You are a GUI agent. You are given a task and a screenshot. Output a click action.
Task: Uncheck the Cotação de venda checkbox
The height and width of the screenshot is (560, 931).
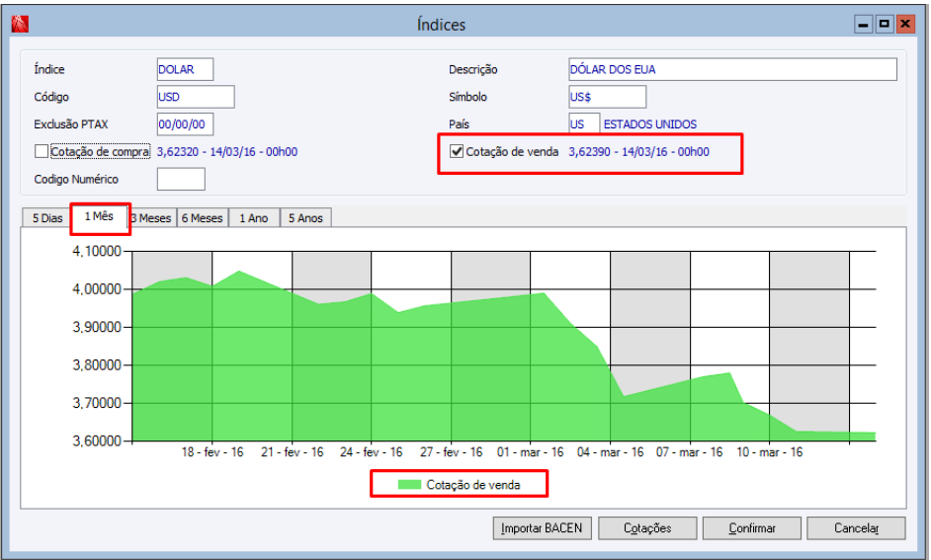tap(456, 151)
